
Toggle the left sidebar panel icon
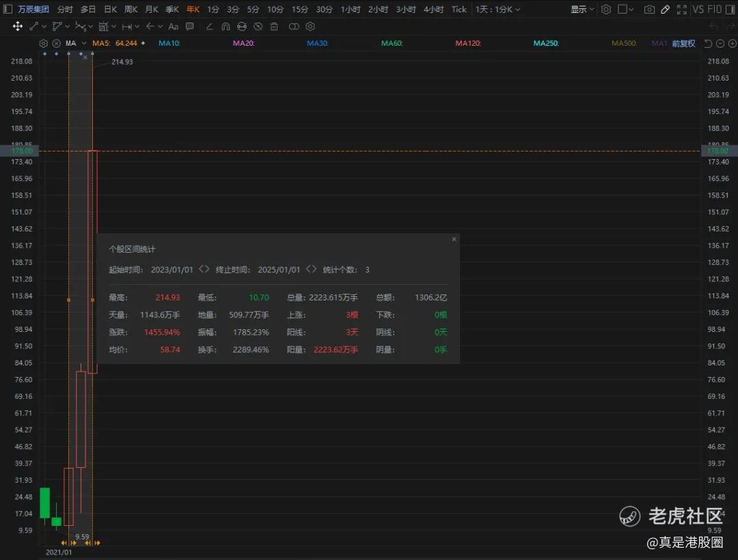click(8, 10)
